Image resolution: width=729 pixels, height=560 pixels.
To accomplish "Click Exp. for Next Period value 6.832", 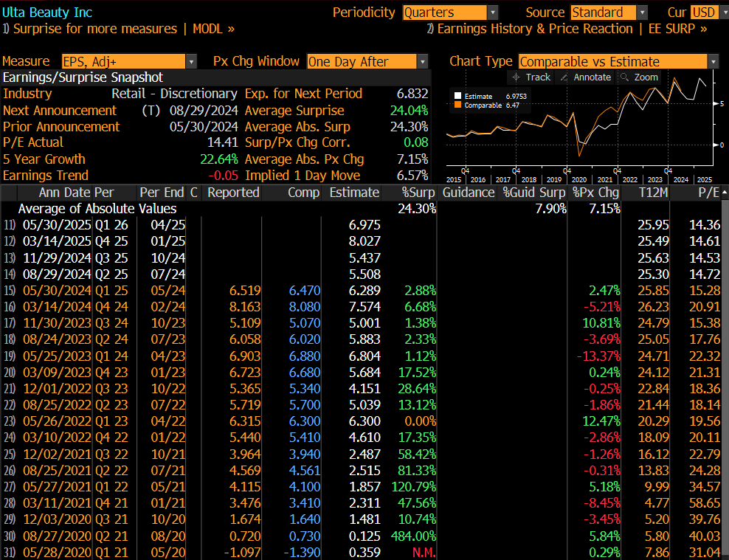I will [412, 94].
